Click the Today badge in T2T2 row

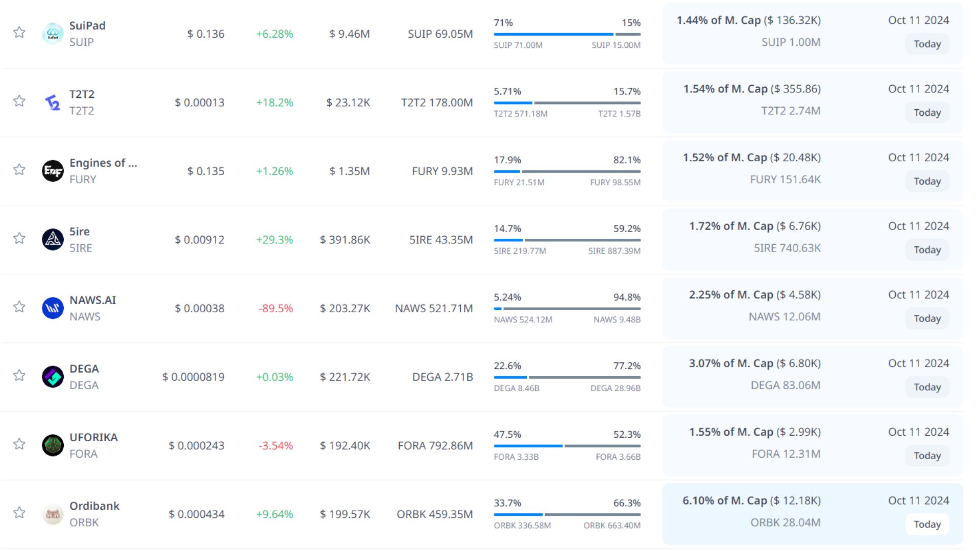pos(927,113)
